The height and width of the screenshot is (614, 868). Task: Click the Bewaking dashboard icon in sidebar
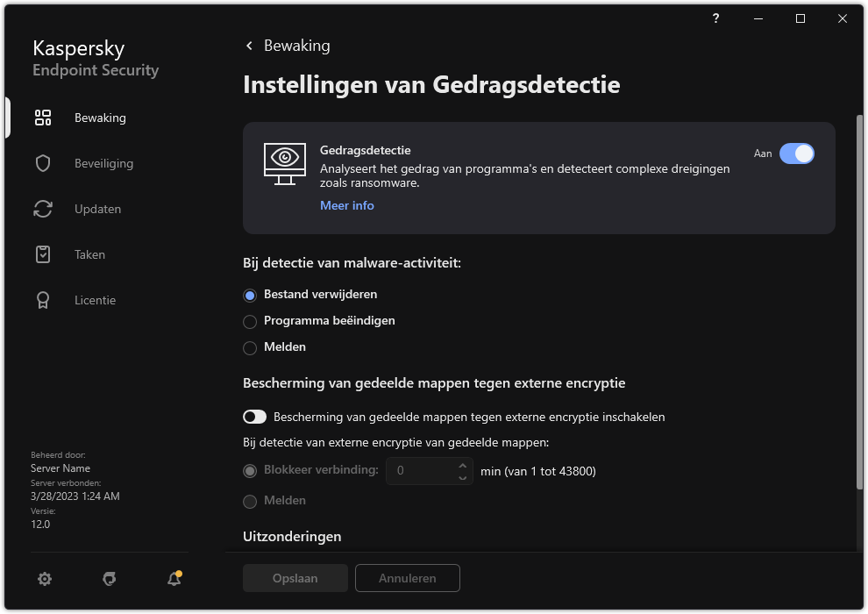[43, 118]
